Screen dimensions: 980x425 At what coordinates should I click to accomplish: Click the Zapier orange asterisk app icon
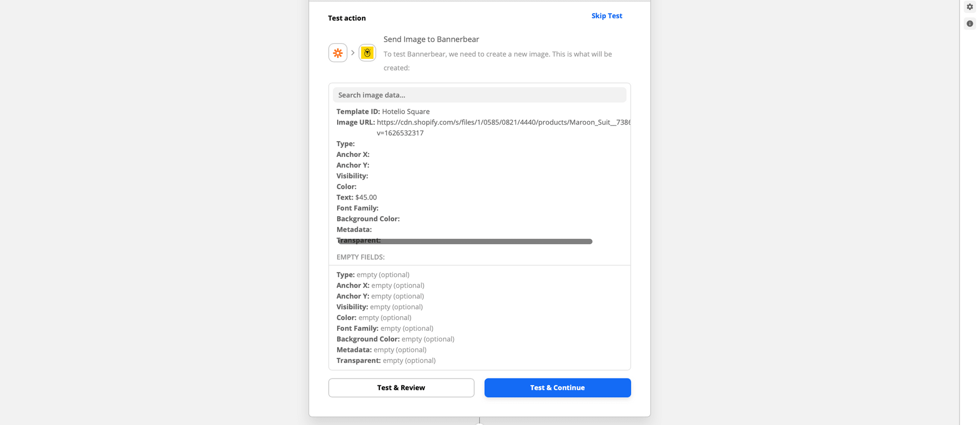[x=338, y=53]
